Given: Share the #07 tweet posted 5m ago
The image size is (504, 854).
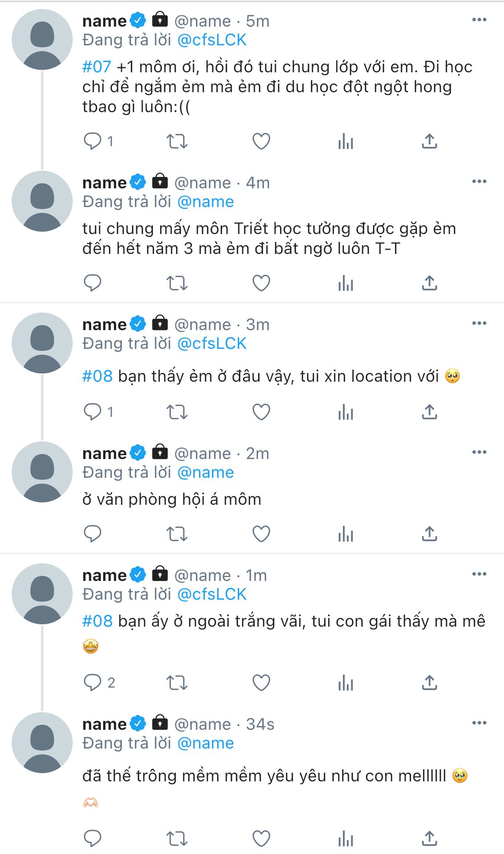Looking at the screenshot, I should 429,141.
